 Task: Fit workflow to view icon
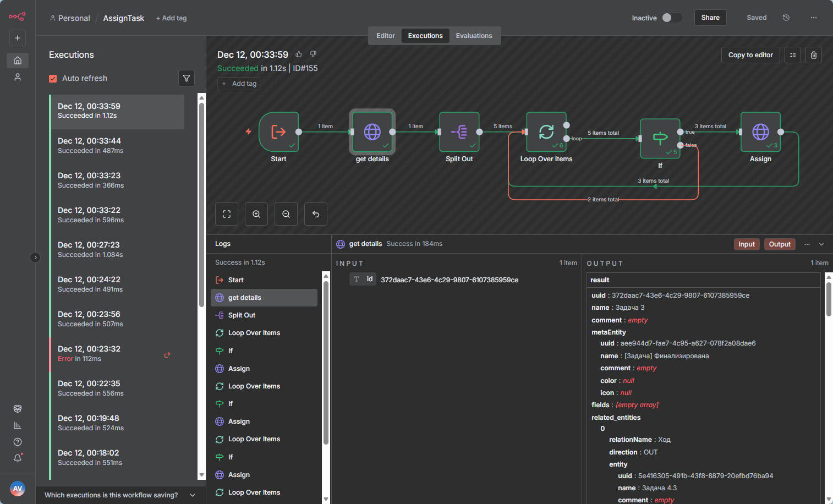227,214
